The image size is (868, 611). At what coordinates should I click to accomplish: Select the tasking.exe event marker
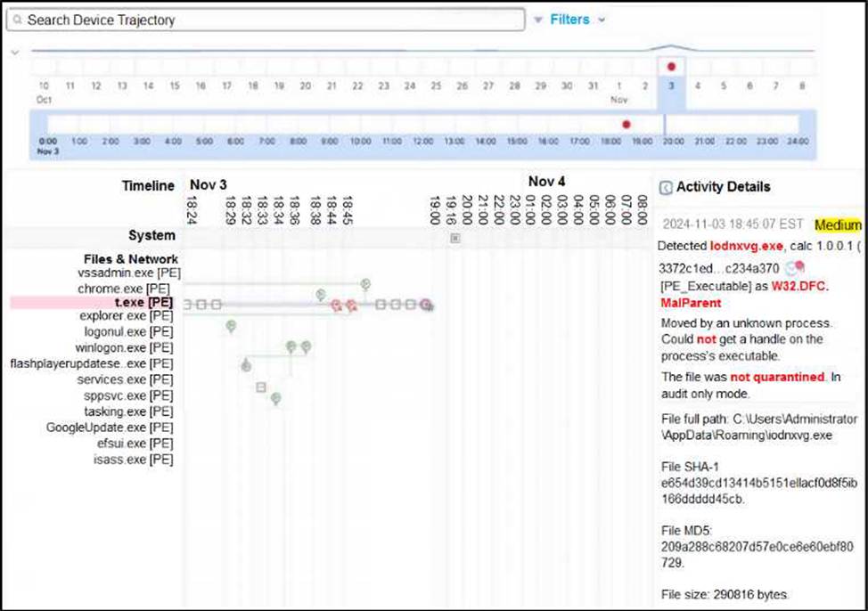pyautogui.click(x=276, y=398)
